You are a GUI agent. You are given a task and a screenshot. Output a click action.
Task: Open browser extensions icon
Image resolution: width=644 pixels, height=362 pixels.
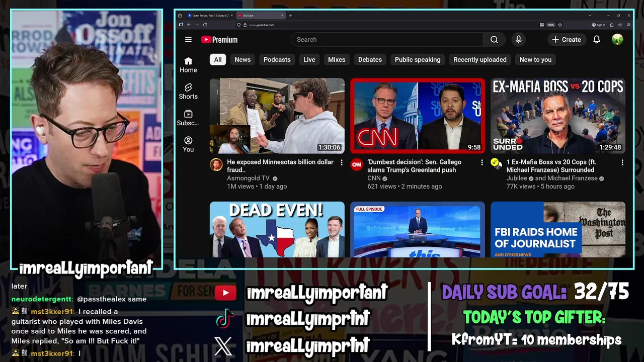(611, 25)
